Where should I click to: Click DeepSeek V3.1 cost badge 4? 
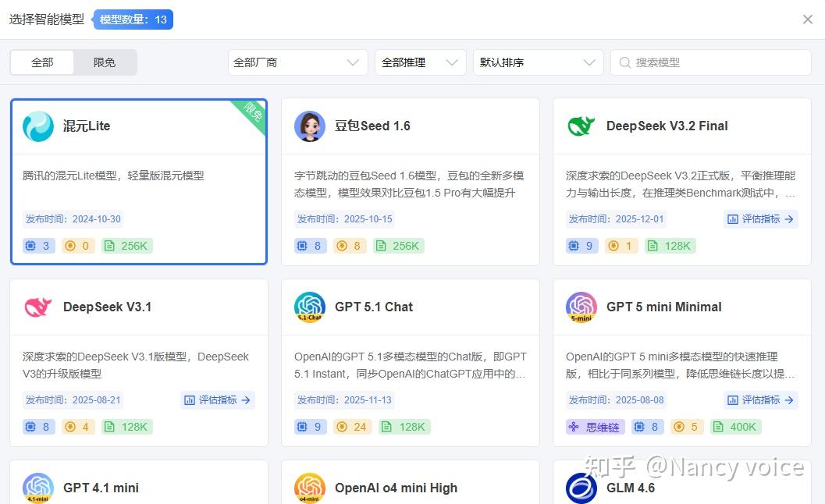point(78,427)
